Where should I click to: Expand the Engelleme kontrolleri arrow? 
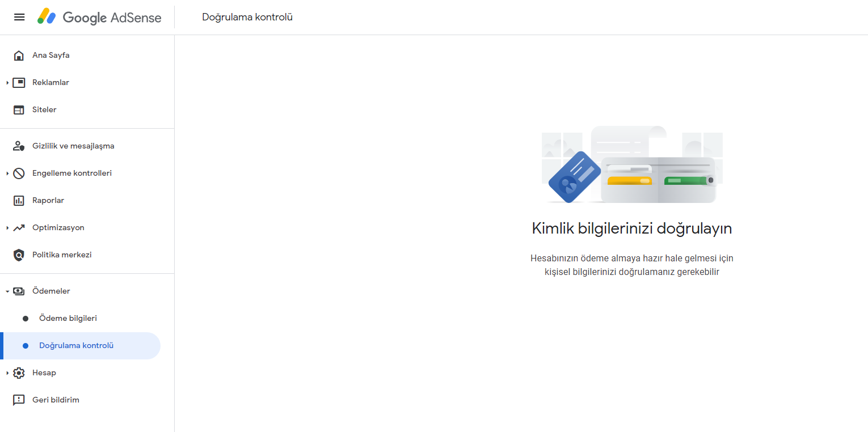point(7,173)
